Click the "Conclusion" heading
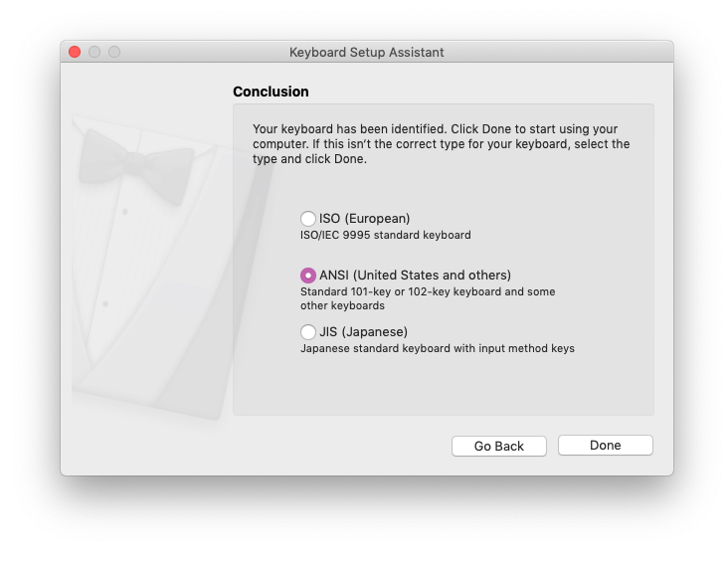 (x=271, y=92)
